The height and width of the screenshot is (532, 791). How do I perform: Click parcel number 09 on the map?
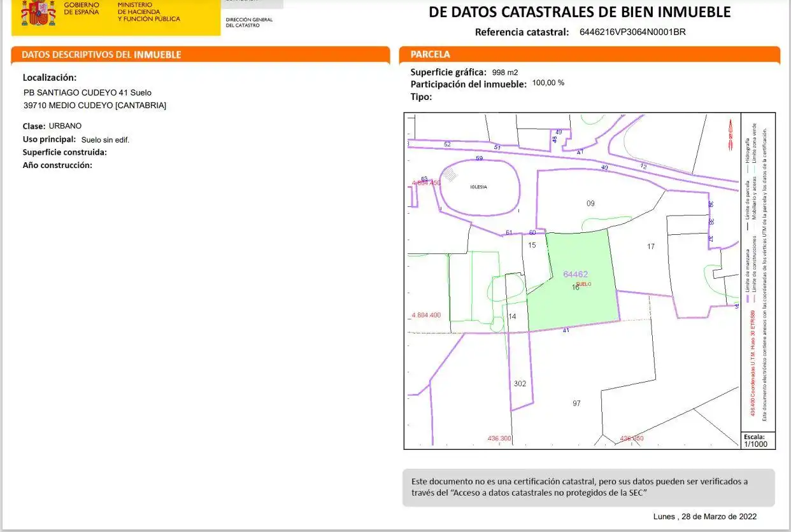[590, 204]
